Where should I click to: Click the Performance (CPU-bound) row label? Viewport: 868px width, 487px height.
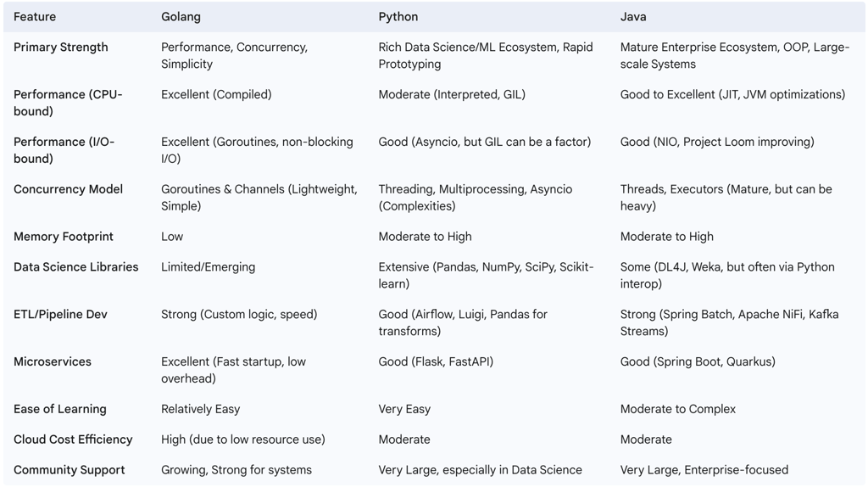(68, 103)
